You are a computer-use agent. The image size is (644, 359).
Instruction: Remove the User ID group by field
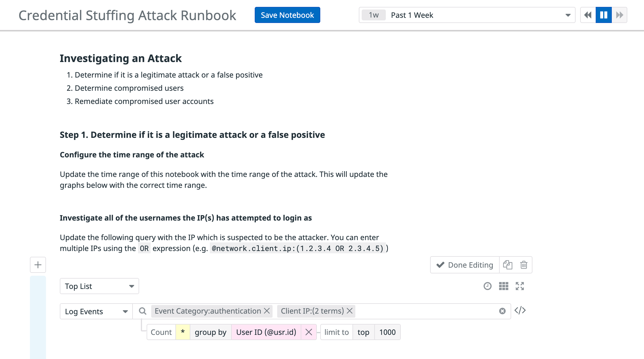point(309,332)
